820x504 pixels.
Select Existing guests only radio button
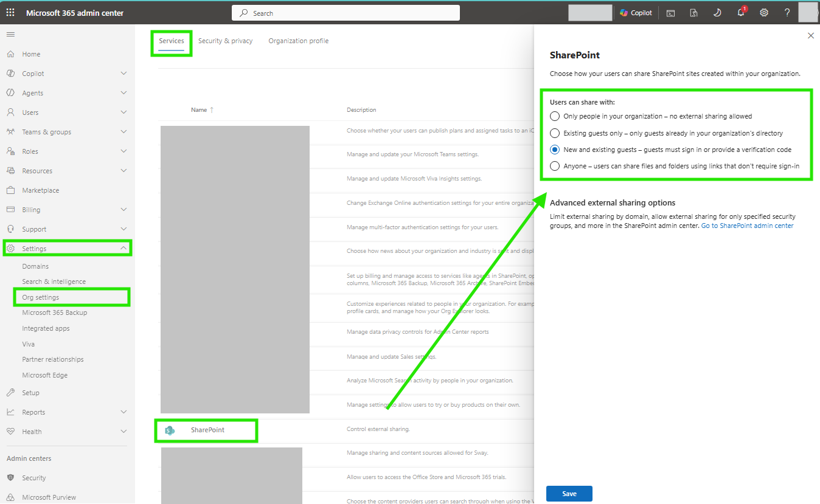coord(554,133)
